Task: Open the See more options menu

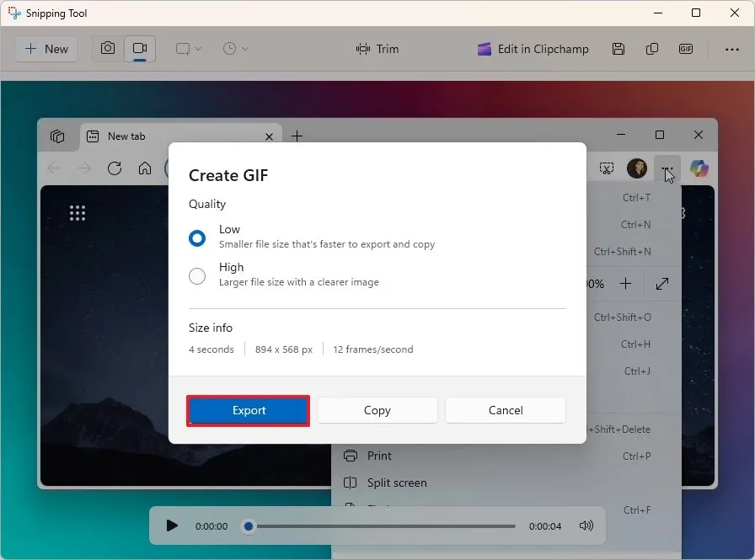Action: pos(732,49)
